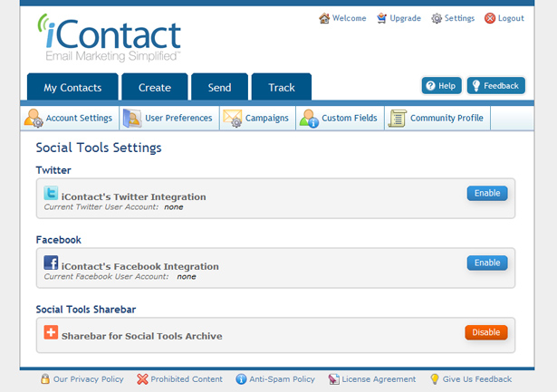Viewport: 557px width, 392px height.
Task: Click the iContact logo
Action: (x=109, y=37)
